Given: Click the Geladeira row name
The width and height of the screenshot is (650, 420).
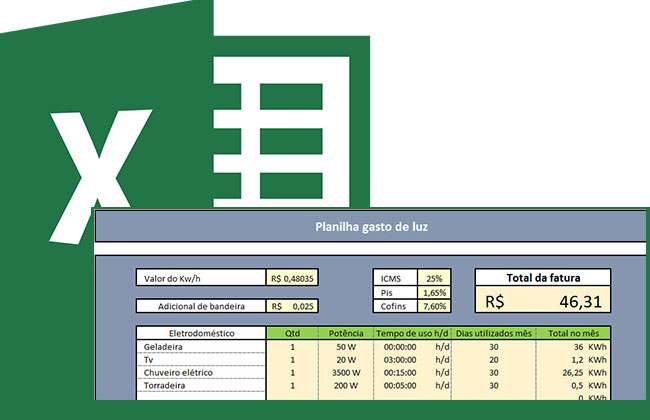Looking at the screenshot, I should point(163,347).
